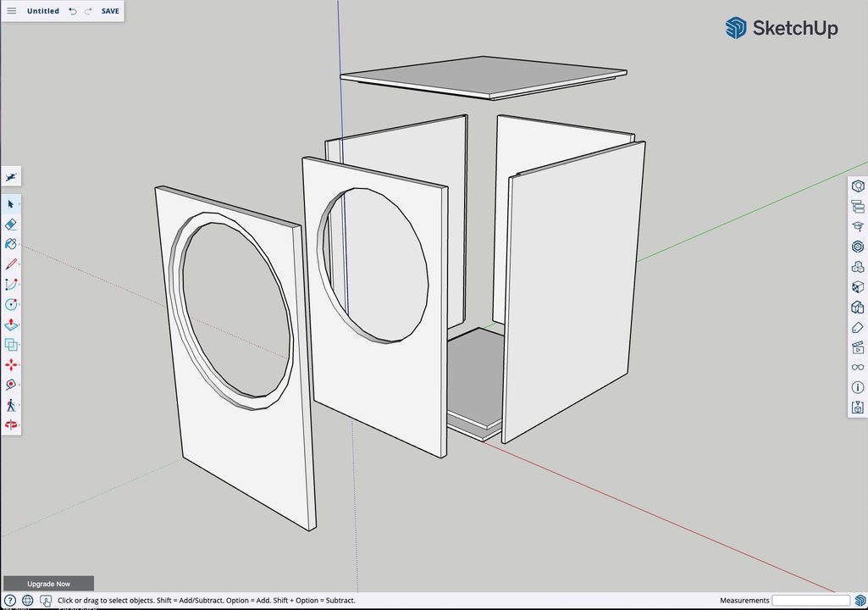Select the Arc tool
Image resolution: width=868 pixels, height=610 pixels.
point(11,284)
